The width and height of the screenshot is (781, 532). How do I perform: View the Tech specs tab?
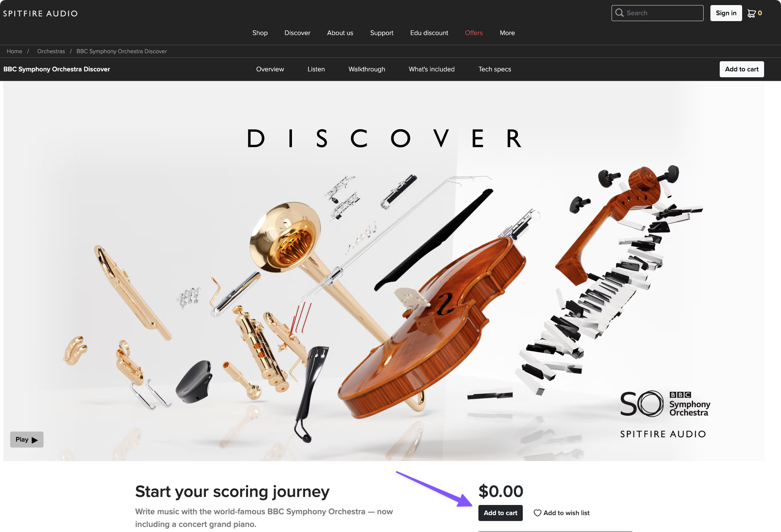tap(494, 69)
